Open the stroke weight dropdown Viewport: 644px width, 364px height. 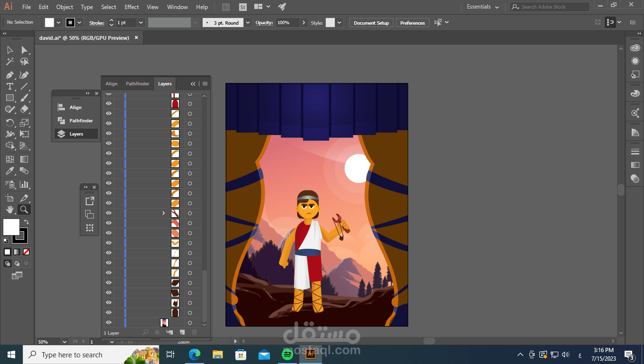tap(141, 23)
